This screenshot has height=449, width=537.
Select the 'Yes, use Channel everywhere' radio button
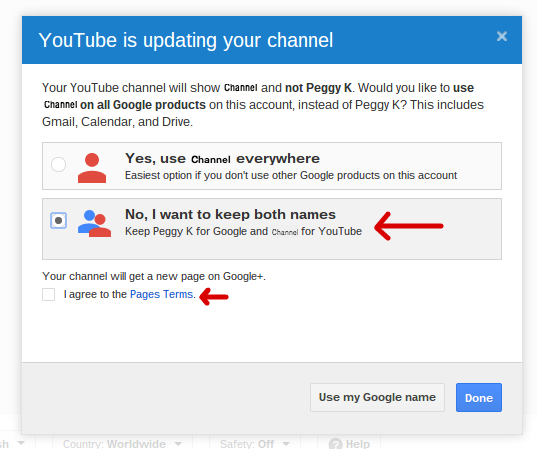click(x=59, y=164)
